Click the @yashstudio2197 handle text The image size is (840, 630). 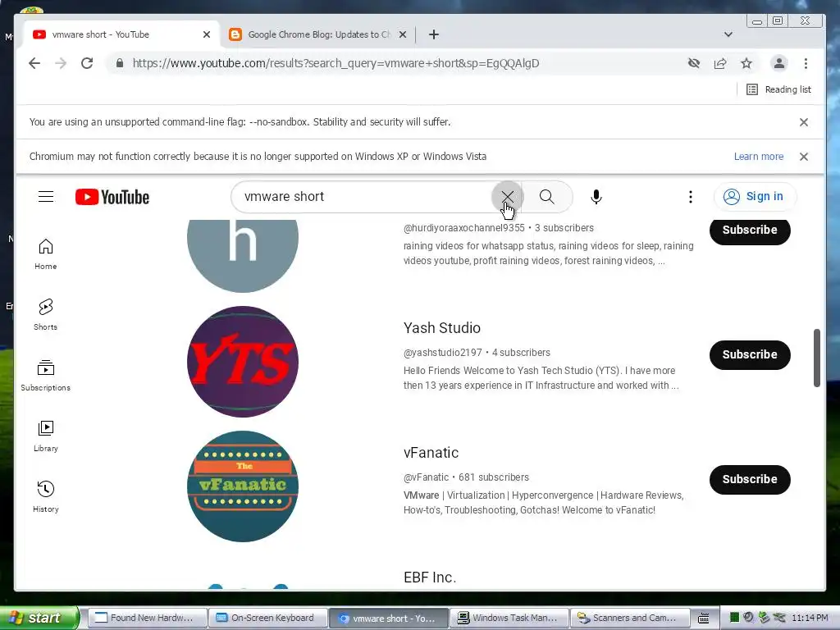[x=442, y=353]
